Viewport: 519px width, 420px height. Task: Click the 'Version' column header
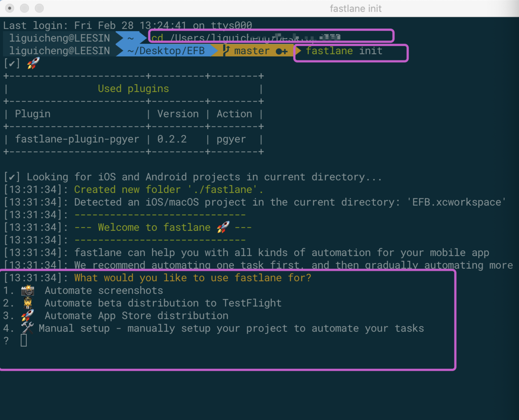pyautogui.click(x=178, y=114)
